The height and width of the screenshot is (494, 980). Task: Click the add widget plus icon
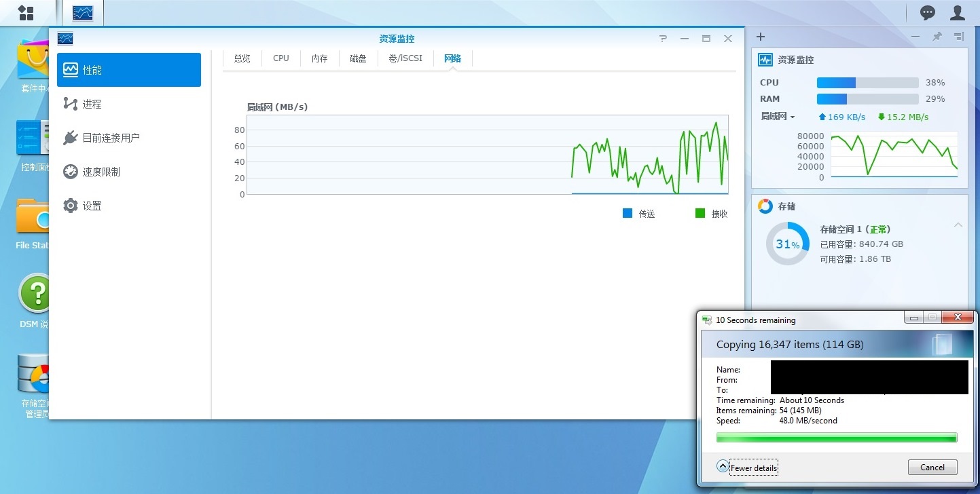point(761,37)
